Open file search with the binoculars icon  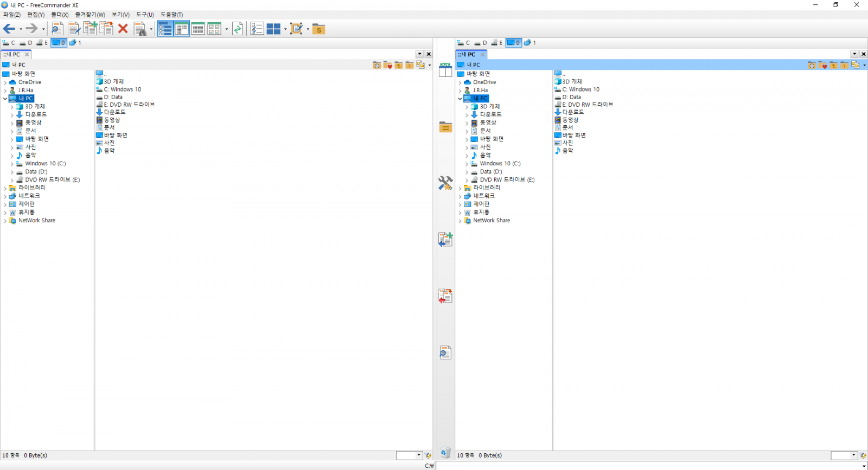pos(141,29)
